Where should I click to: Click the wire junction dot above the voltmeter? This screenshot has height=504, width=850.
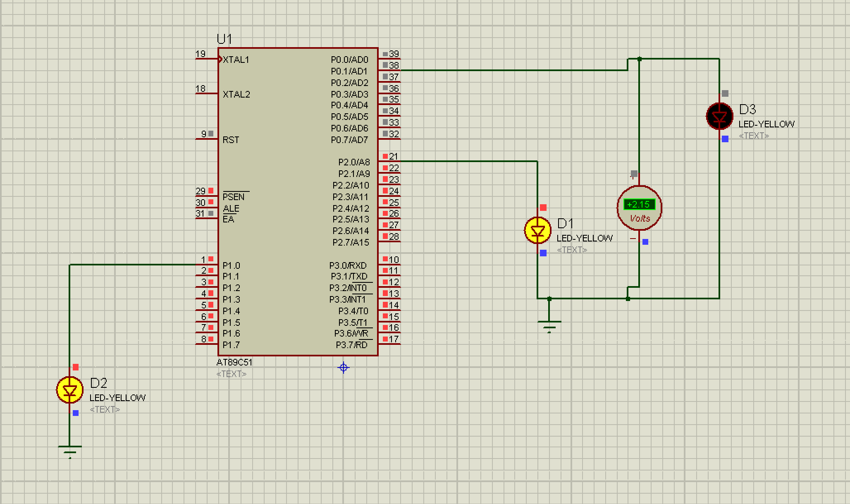[640, 59]
